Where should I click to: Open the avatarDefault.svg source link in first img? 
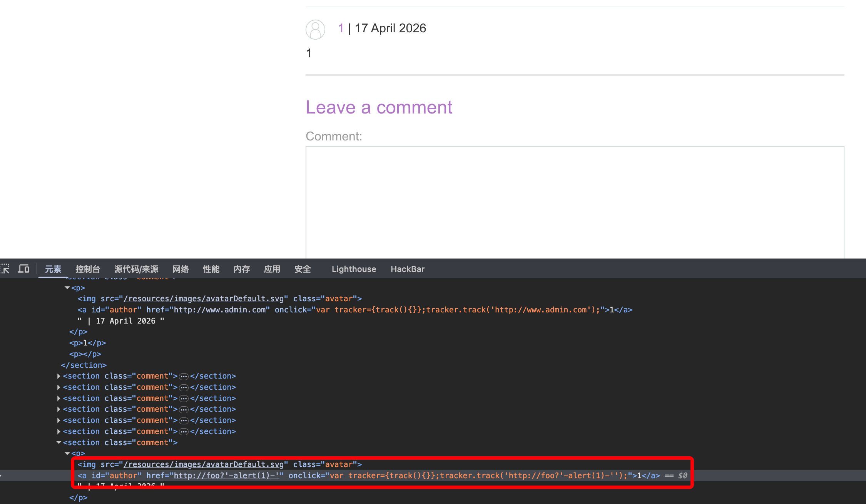(203, 299)
